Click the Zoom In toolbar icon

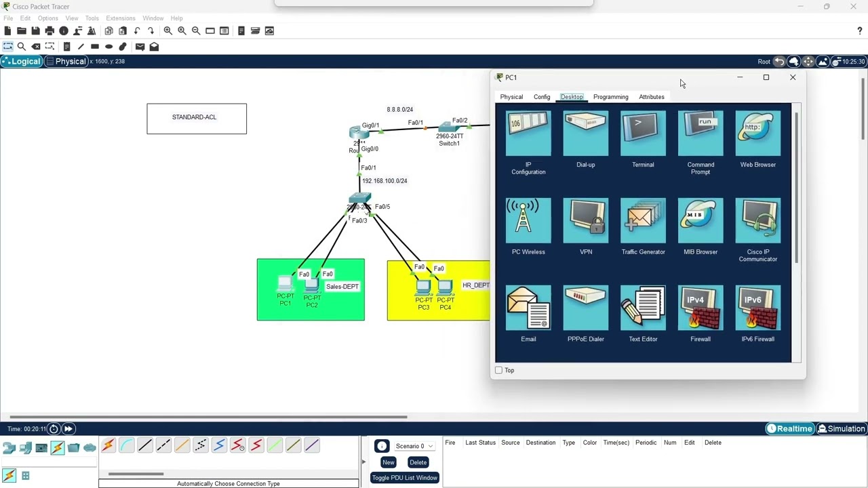click(x=167, y=30)
